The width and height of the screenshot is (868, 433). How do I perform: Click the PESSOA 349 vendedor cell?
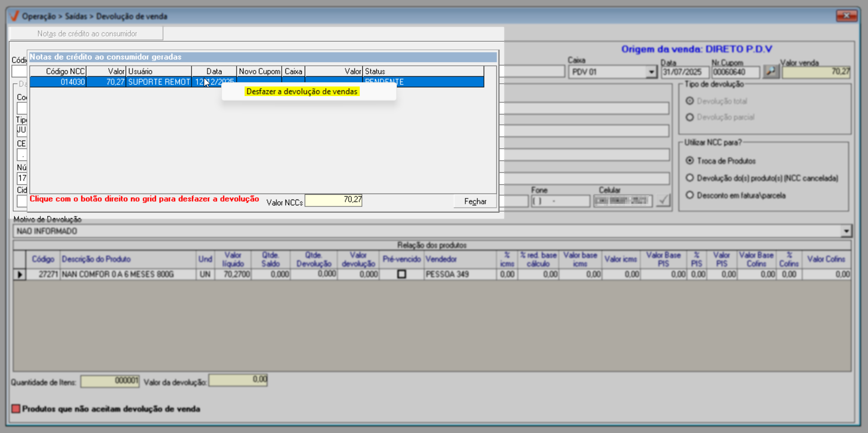[x=460, y=274]
